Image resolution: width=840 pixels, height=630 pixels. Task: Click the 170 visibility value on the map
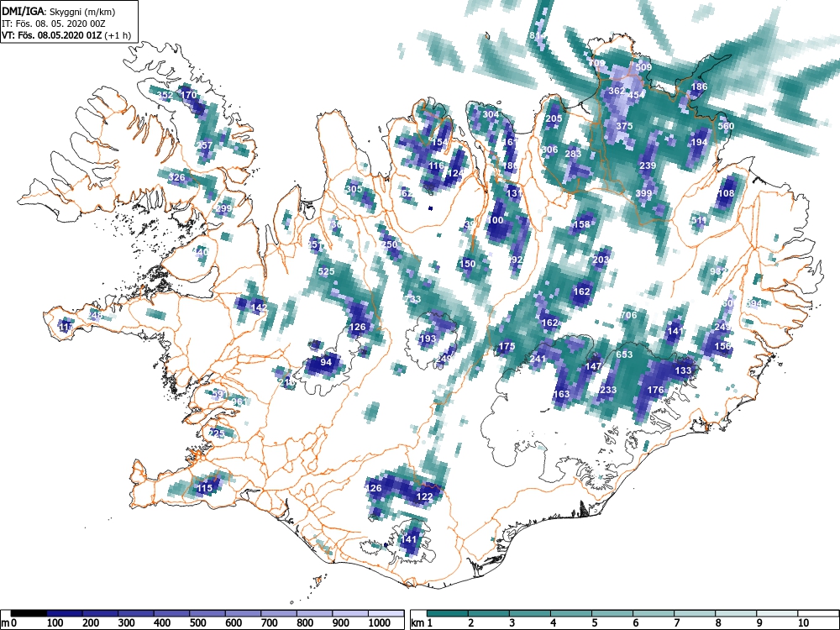(188, 96)
